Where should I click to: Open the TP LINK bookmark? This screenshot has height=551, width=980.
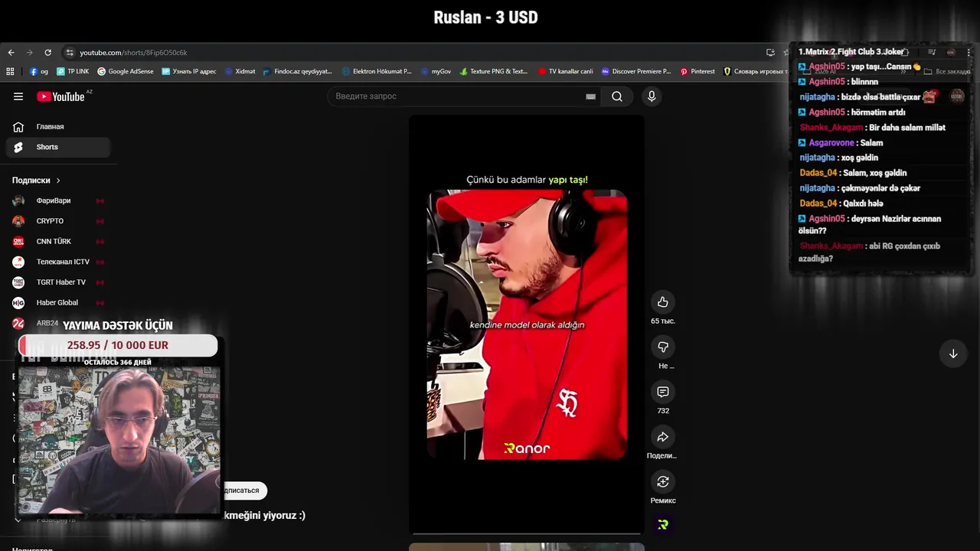(x=73, y=71)
